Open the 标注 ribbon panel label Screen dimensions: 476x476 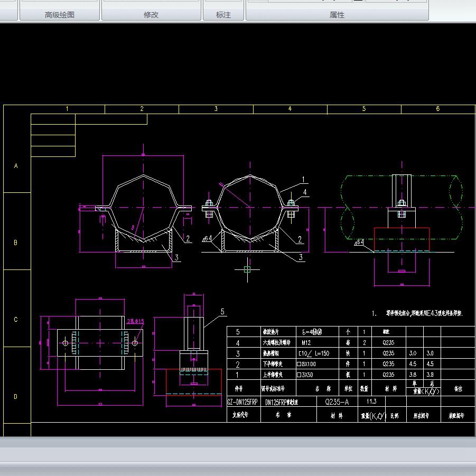[x=223, y=15]
